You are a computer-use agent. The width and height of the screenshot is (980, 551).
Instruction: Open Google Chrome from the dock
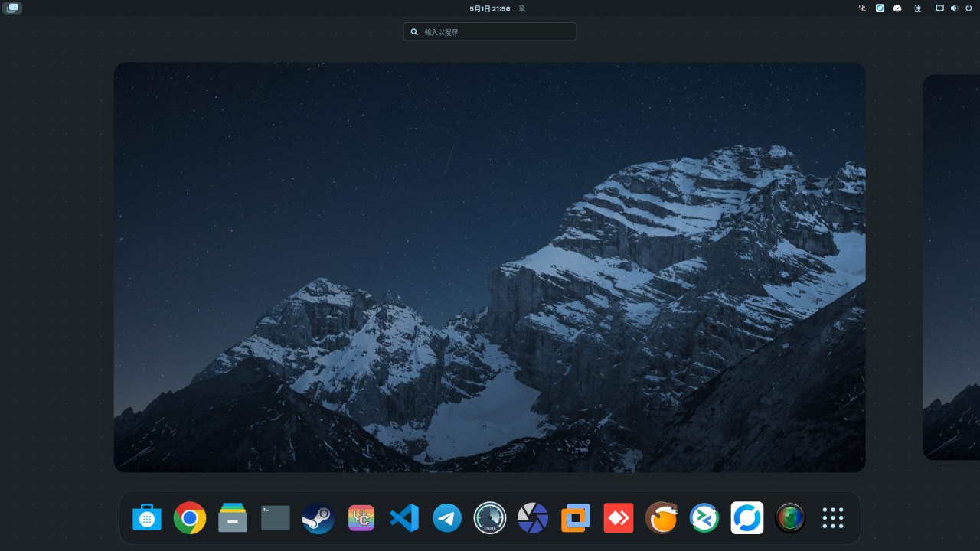190,518
